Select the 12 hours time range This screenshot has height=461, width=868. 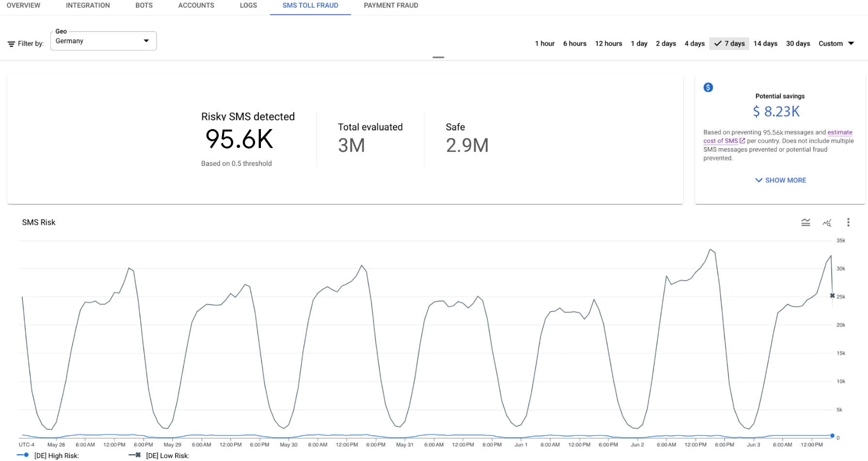click(609, 44)
